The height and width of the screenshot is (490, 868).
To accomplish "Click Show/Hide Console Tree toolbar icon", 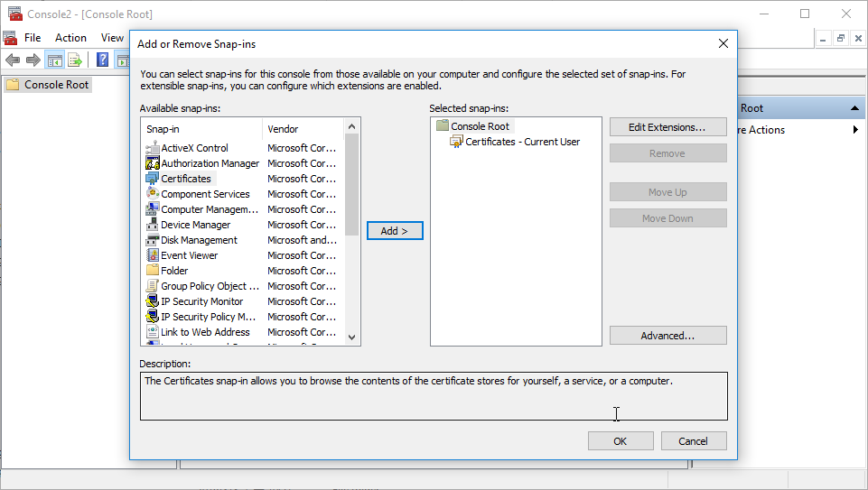I will [x=54, y=60].
